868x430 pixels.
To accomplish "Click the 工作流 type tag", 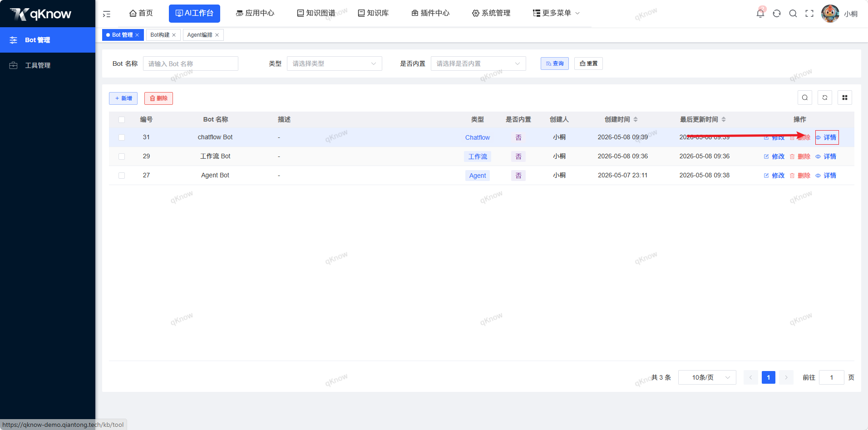I will [x=478, y=156].
